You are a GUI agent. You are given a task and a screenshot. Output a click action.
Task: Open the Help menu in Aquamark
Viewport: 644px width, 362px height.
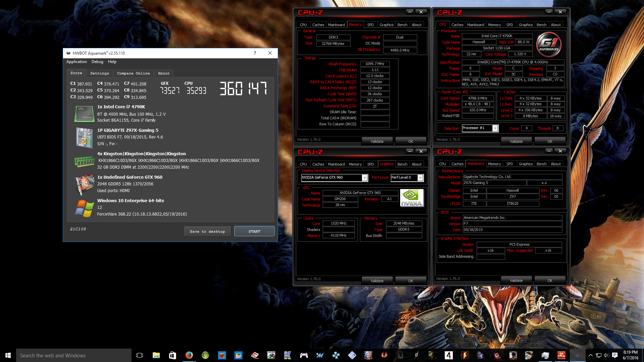click(112, 62)
